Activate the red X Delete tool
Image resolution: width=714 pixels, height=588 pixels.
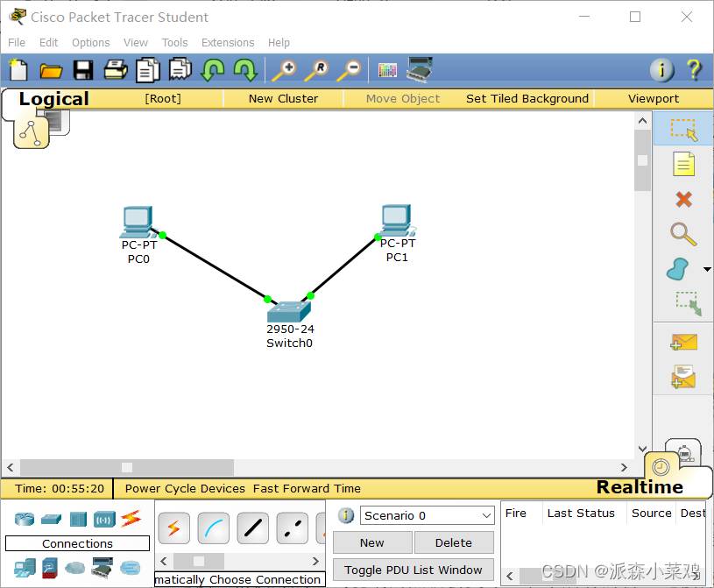tap(684, 199)
